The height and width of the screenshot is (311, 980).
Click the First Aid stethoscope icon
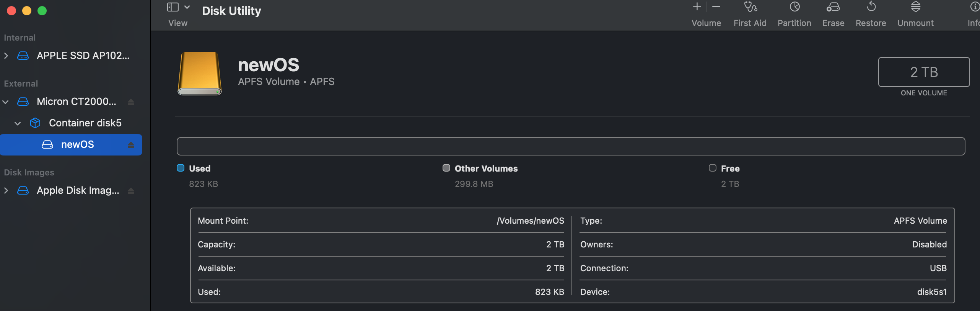click(x=750, y=7)
